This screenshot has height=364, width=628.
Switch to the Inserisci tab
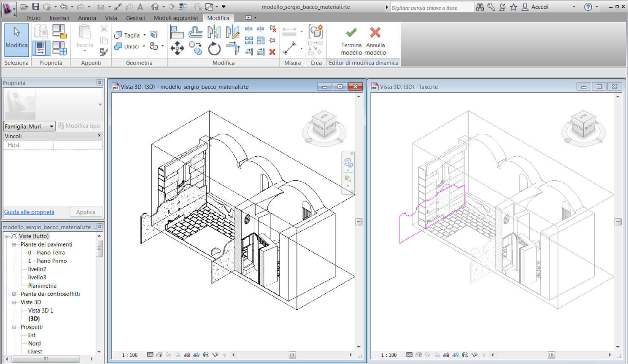pos(59,18)
